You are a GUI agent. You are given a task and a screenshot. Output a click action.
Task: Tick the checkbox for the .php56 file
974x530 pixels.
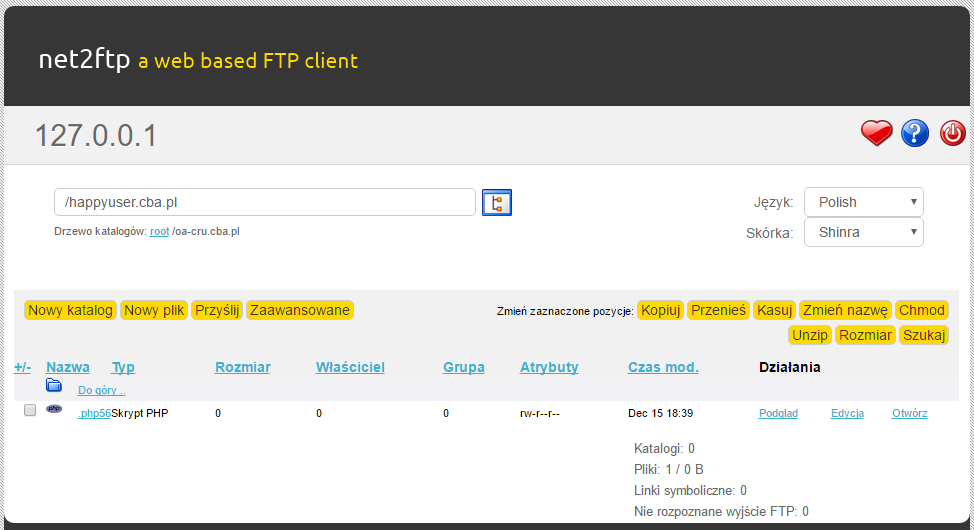[30, 410]
